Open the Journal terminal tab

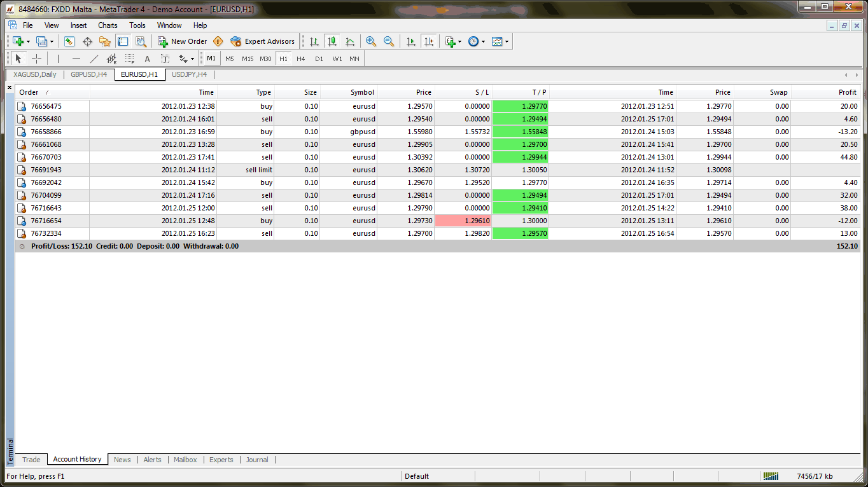pos(257,460)
